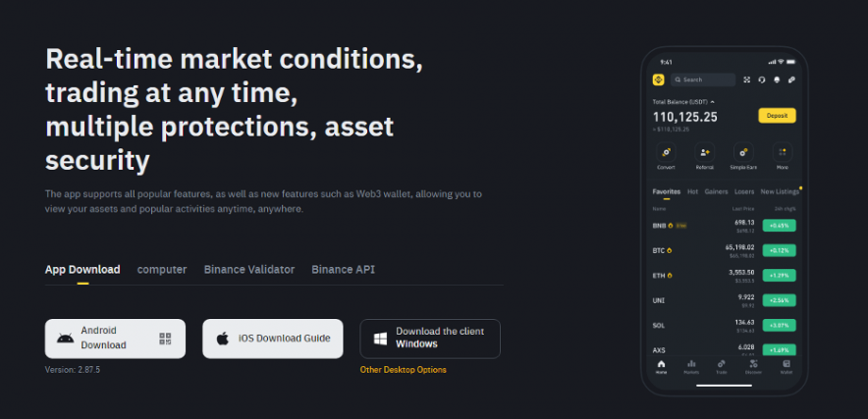Open customer support headset icon
Viewport: 868px width, 419px height.
point(762,79)
